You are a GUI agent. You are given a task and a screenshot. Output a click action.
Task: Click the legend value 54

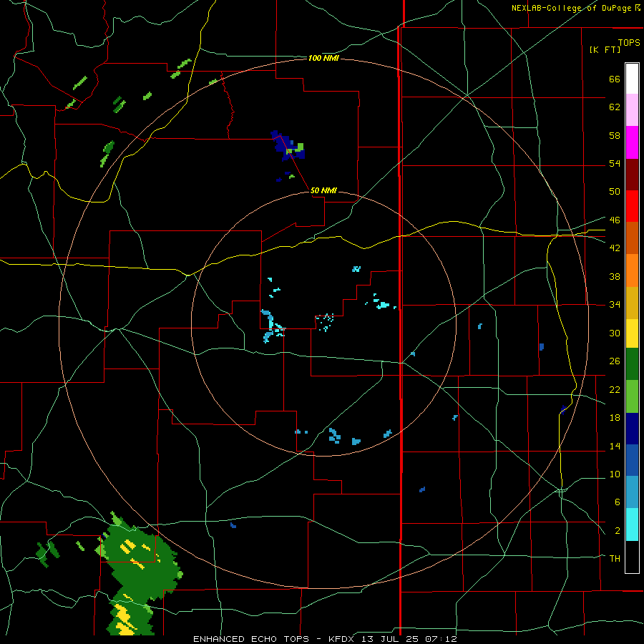pos(615,163)
